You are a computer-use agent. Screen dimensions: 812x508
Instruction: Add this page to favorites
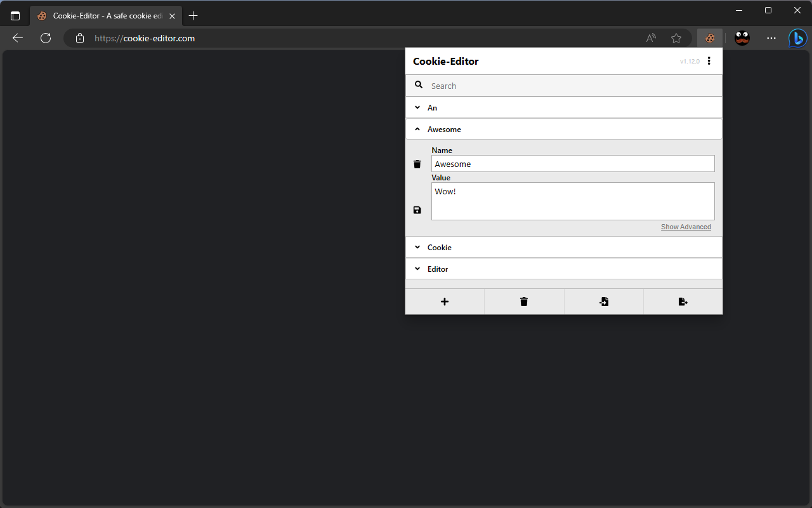676,38
